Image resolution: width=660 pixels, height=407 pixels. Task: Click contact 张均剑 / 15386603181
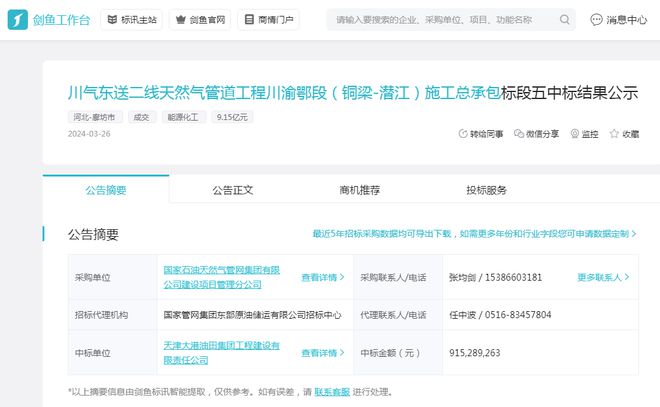point(495,277)
